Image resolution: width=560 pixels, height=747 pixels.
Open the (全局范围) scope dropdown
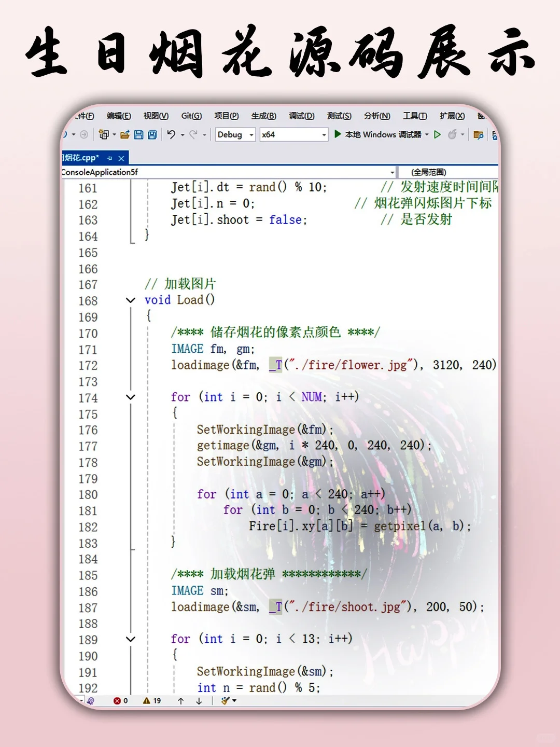[x=449, y=172]
